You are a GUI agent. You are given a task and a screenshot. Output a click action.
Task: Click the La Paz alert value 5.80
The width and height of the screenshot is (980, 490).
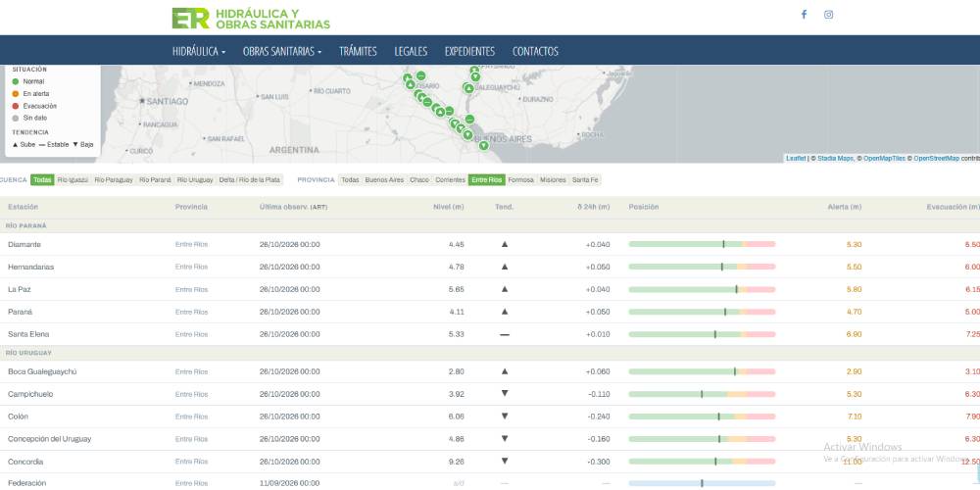coord(854,289)
